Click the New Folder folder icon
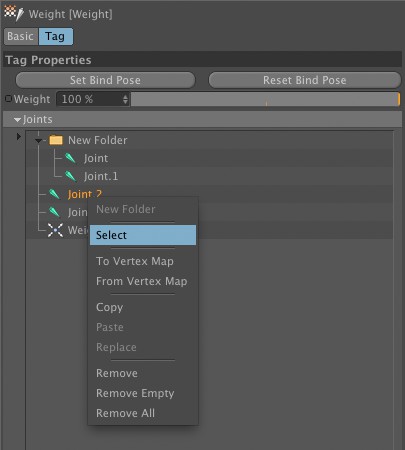 click(x=56, y=140)
